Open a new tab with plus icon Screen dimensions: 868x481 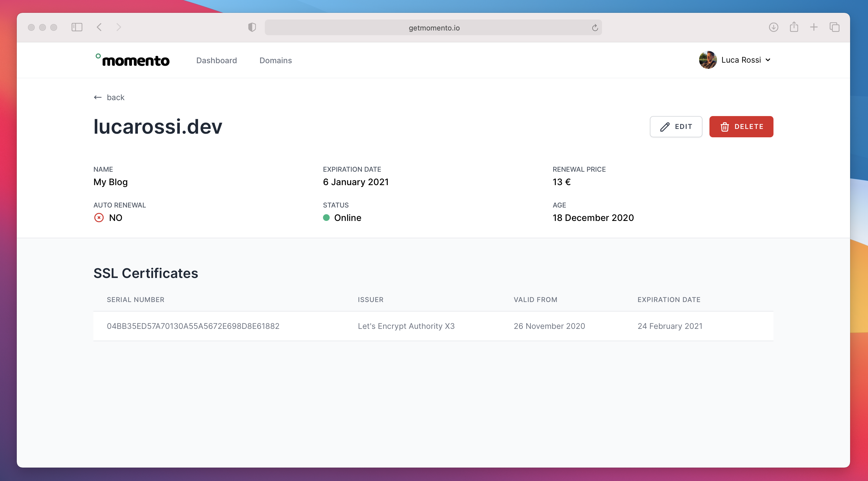814,27
